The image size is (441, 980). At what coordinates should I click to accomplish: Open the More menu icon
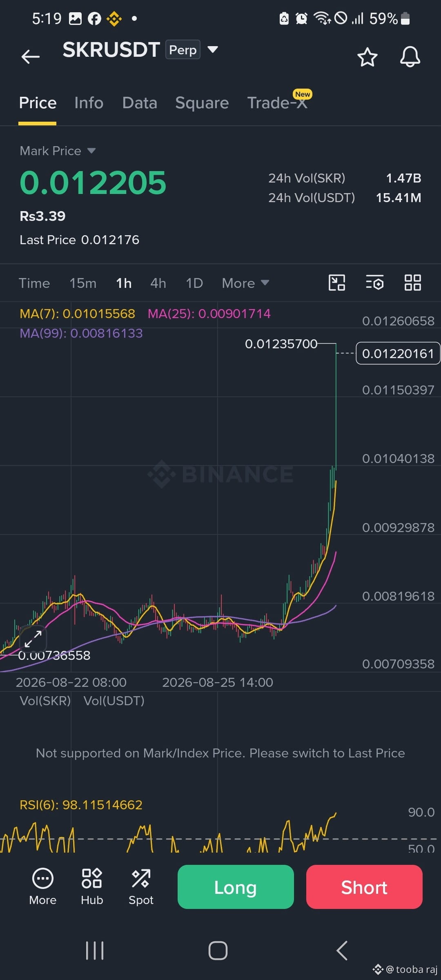tap(43, 886)
